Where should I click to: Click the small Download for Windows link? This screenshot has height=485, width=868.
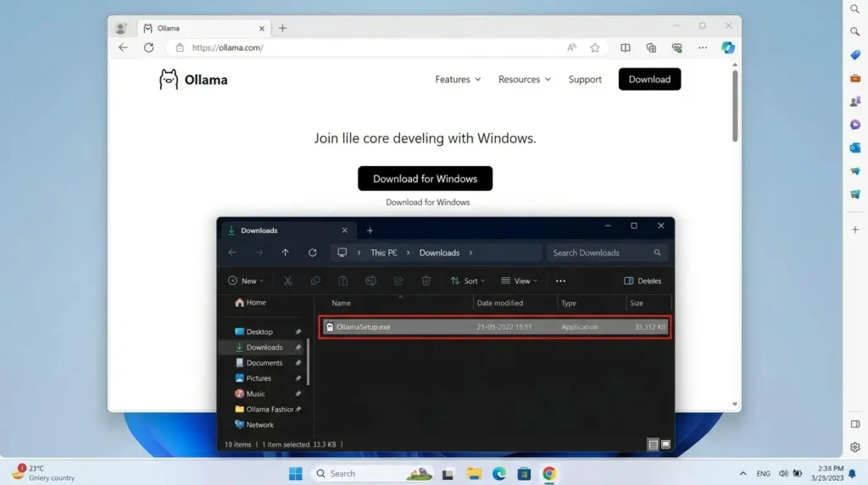pos(428,202)
